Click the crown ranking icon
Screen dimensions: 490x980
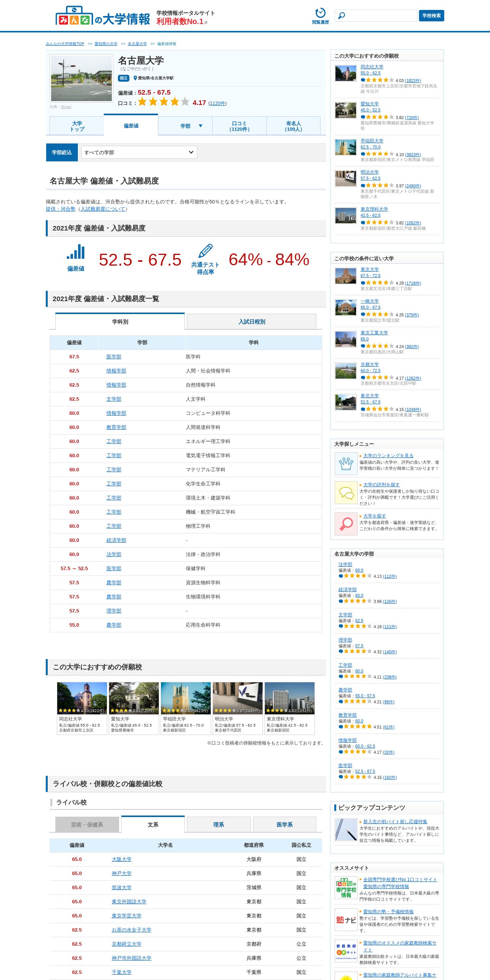point(346,464)
